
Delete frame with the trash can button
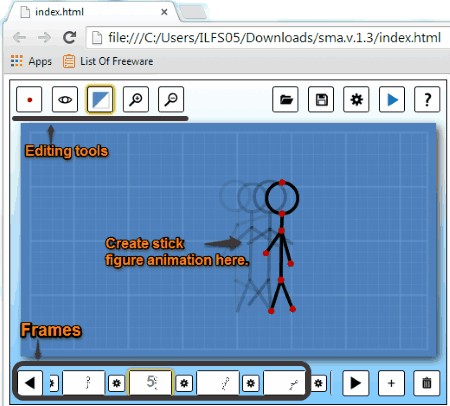click(x=426, y=383)
